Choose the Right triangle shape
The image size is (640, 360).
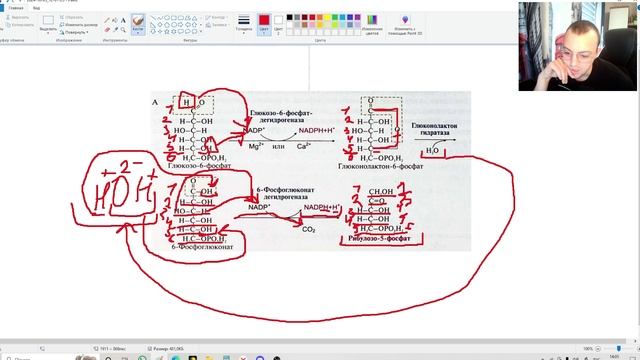coord(153,25)
